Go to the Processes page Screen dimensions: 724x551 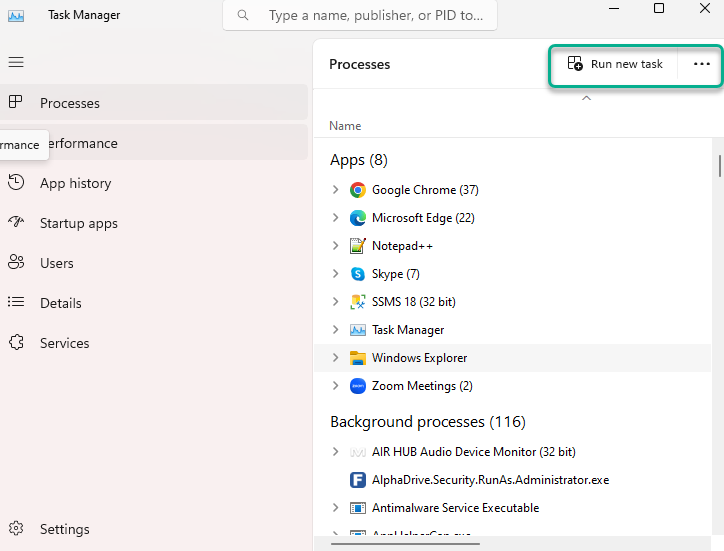[x=154, y=103]
